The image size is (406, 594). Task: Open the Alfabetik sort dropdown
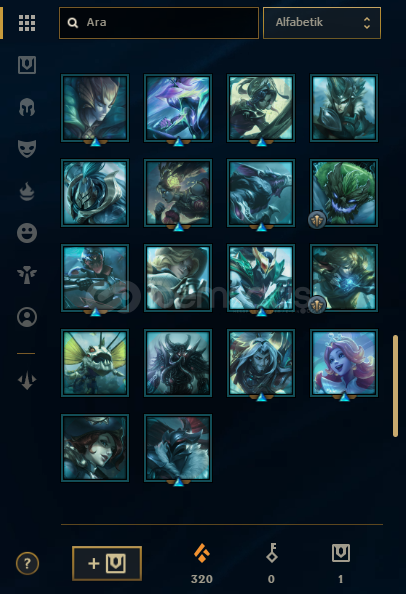click(x=322, y=23)
